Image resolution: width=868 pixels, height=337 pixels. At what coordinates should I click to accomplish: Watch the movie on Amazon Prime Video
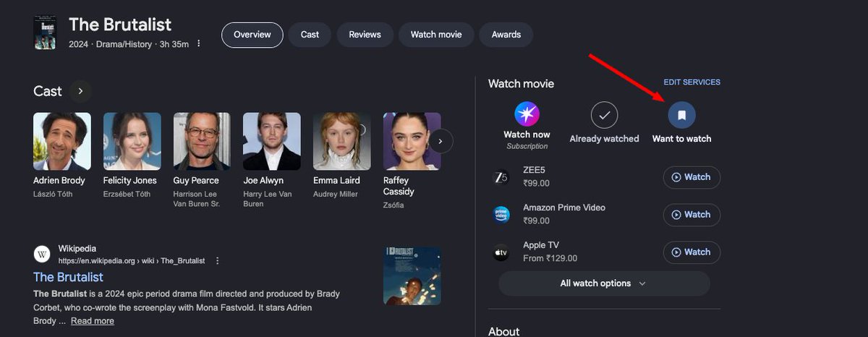click(692, 215)
